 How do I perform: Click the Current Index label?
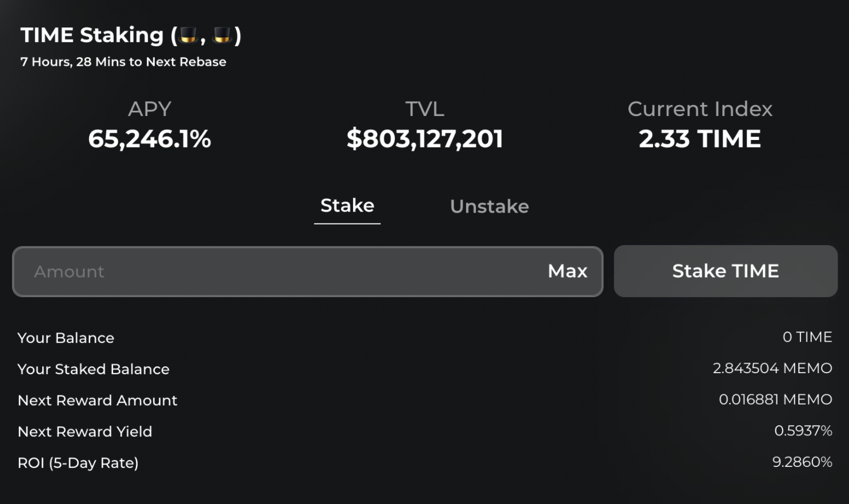(700, 109)
